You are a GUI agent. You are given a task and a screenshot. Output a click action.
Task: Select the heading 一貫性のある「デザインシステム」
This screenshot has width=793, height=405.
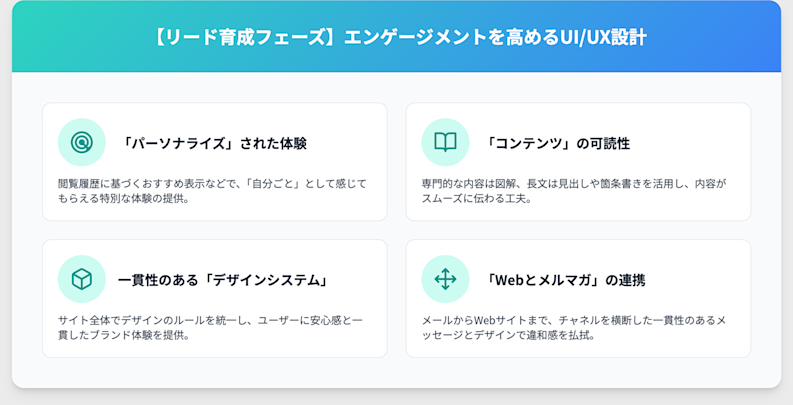(x=223, y=279)
